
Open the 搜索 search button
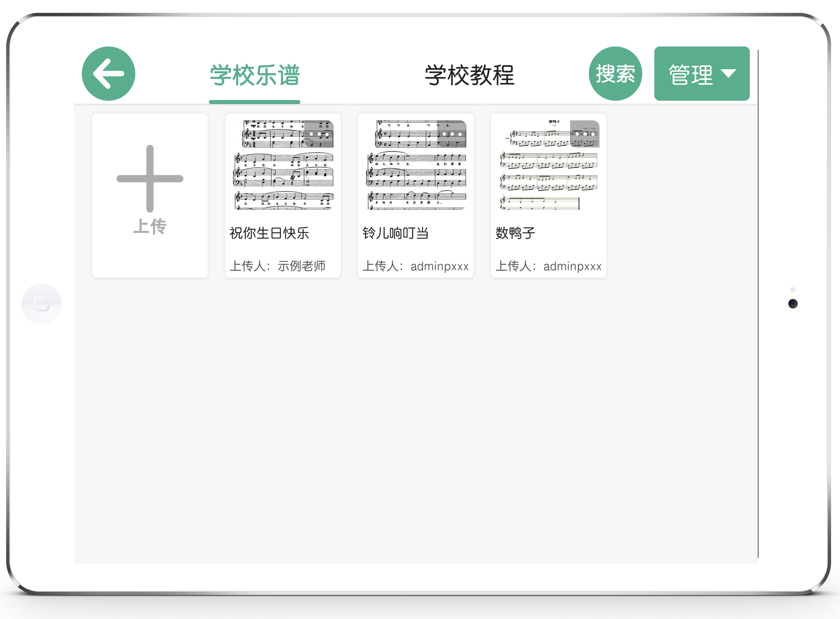[x=615, y=73]
